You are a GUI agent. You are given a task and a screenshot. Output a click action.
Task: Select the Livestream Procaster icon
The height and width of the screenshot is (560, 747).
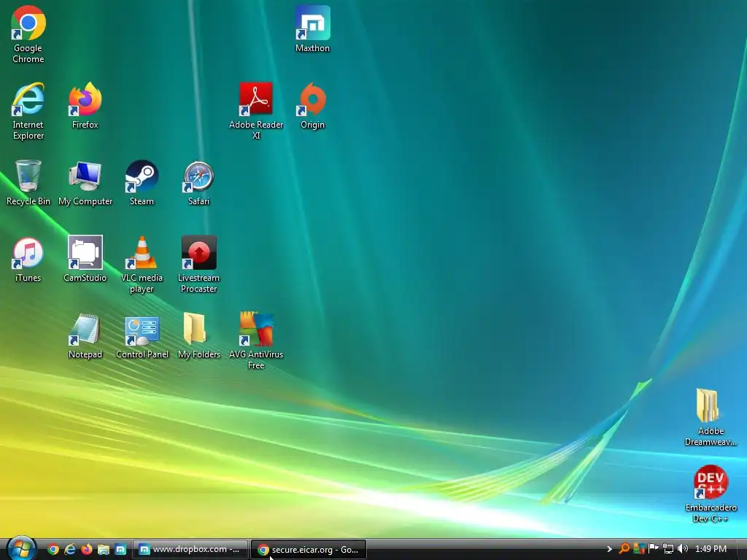[x=198, y=264]
